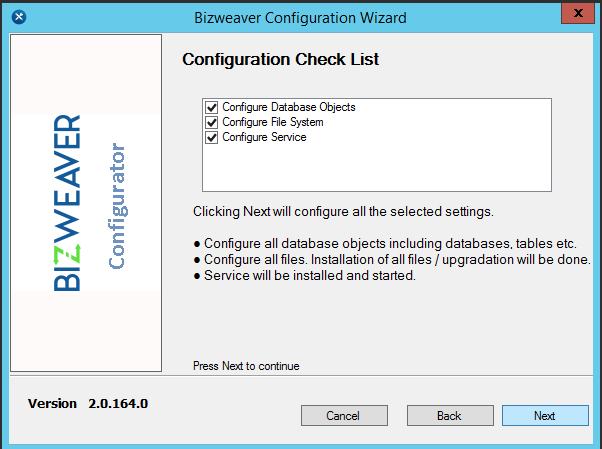The image size is (602, 449).
Task: Disable the Configure Service checkbox
Action: click(212, 137)
